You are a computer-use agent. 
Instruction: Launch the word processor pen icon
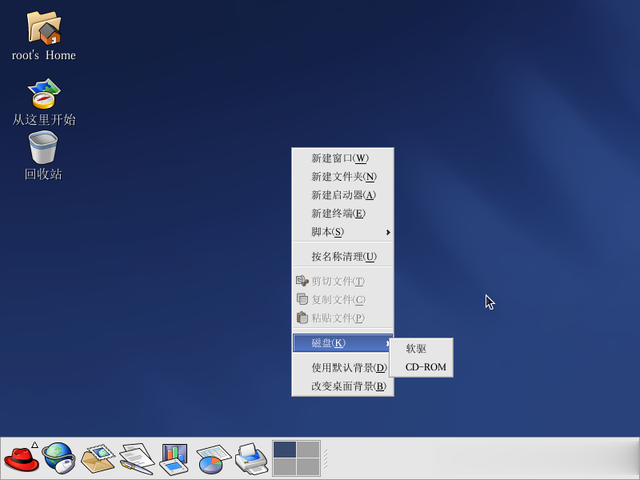[137, 459]
